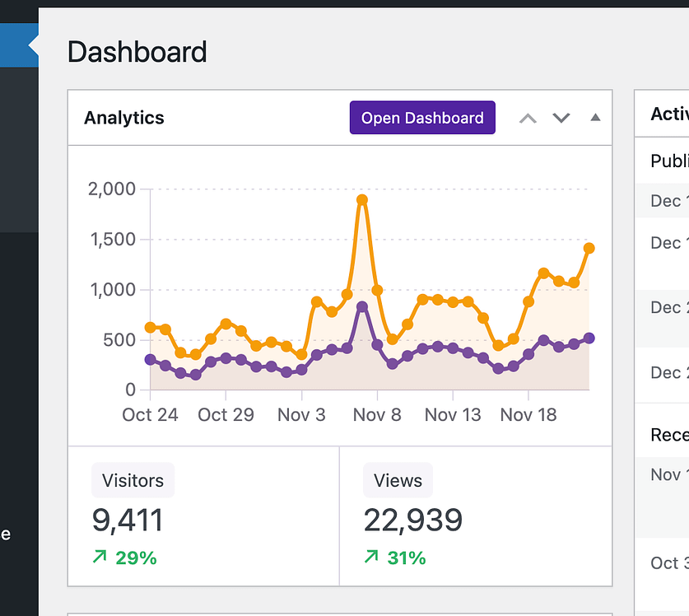689x616 pixels.
Task: Click the orange peak data point near Nov 8
Action: pos(362,200)
